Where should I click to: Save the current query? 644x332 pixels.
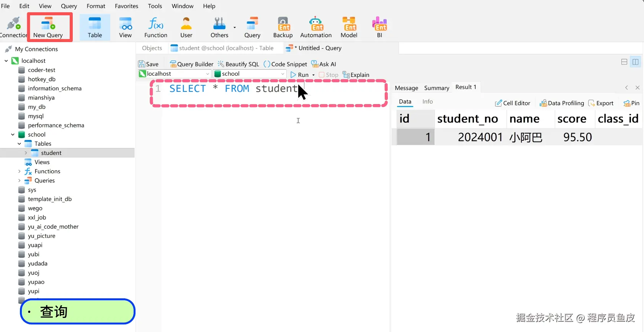[149, 64]
